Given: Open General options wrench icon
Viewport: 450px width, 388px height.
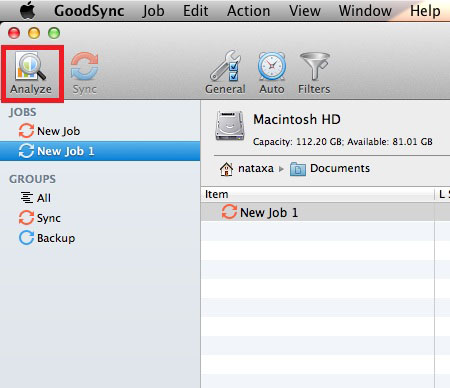Looking at the screenshot, I should [225, 73].
